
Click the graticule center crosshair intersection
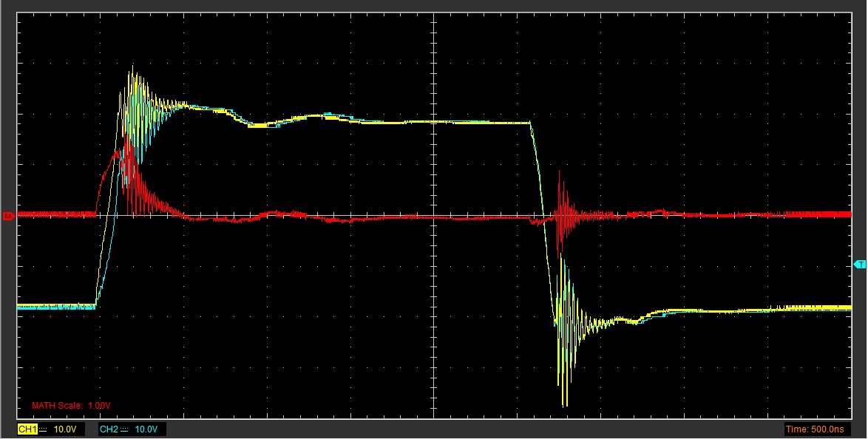(x=433, y=215)
